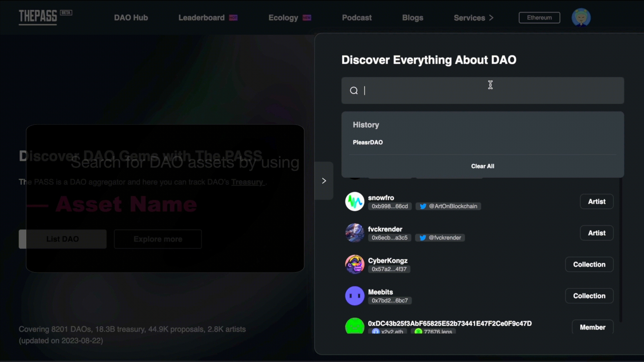Clear all search history
This screenshot has height=362, width=644.
coord(482,166)
